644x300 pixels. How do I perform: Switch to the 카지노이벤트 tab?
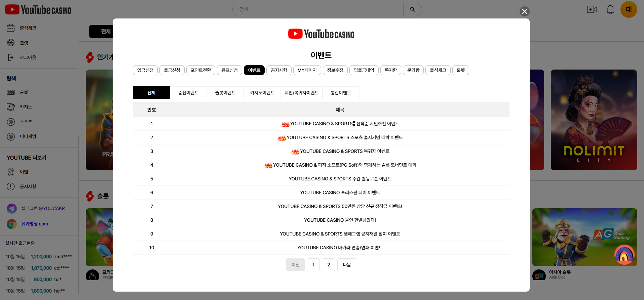(262, 93)
